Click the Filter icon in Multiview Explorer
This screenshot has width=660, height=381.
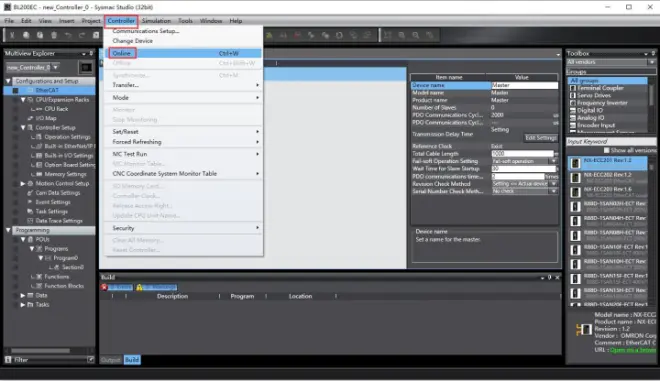click(8, 360)
